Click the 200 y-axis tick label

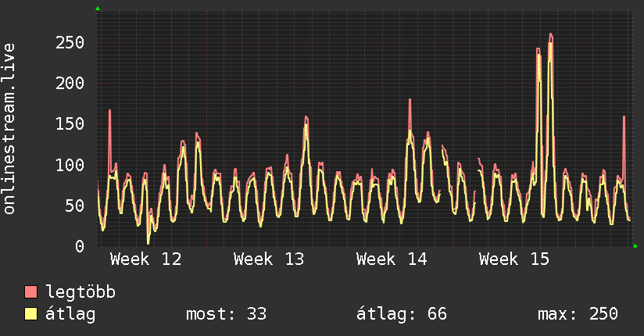click(70, 84)
